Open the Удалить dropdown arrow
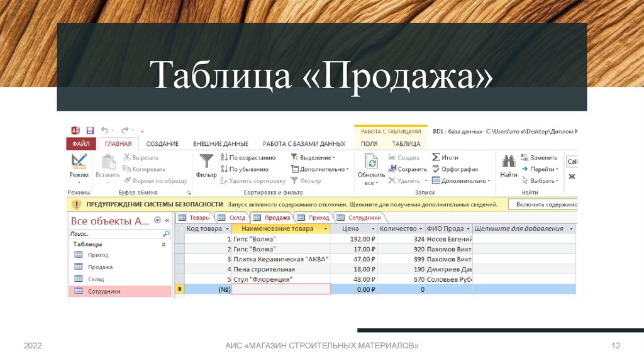Screen dimensions: 644x361 click(426, 181)
